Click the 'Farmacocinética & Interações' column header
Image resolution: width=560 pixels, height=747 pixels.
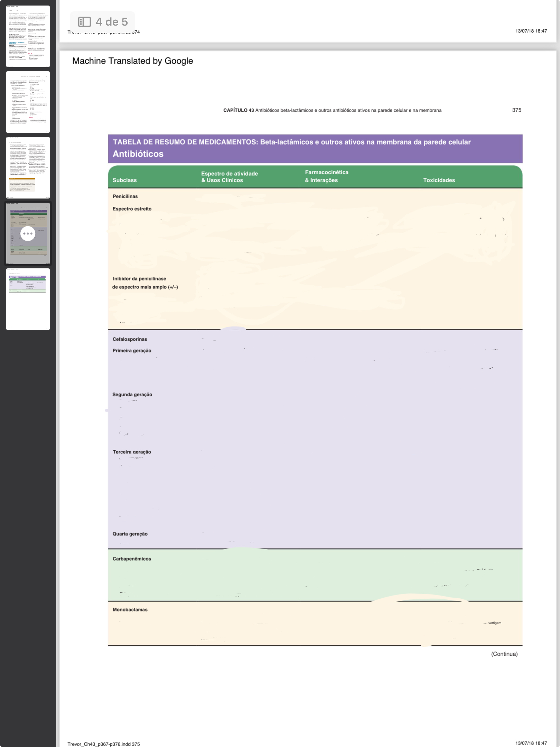[x=327, y=176]
